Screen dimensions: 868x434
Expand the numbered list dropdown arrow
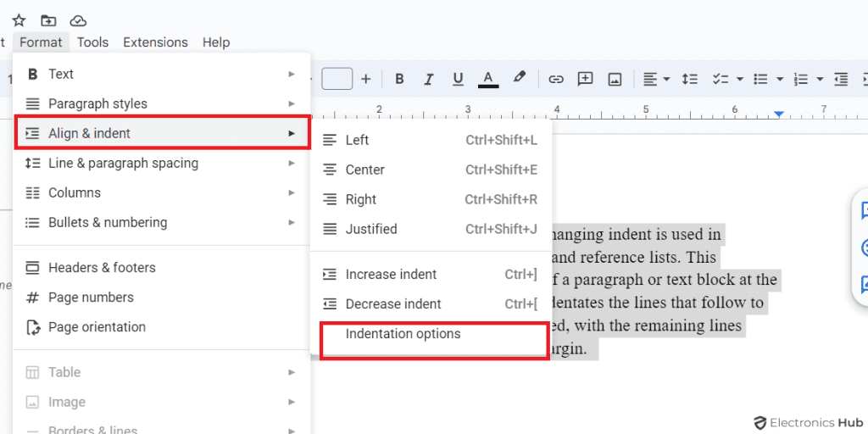(820, 80)
